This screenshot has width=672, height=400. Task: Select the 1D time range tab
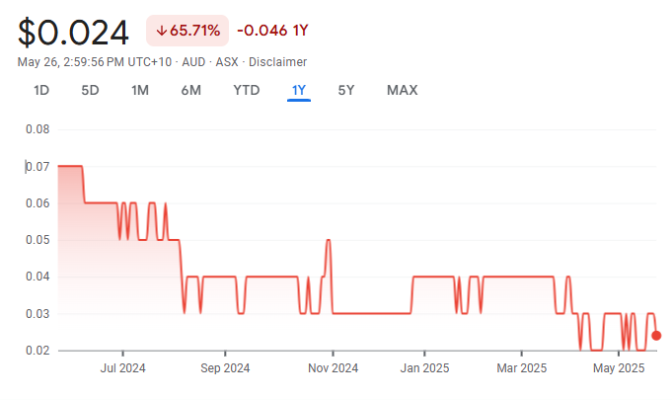click(x=42, y=90)
